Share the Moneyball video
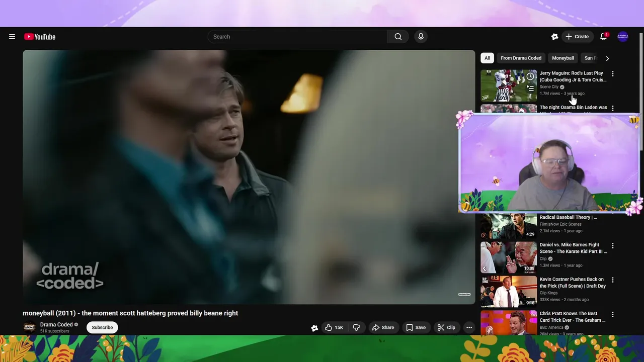The width and height of the screenshot is (644, 362). (383, 328)
